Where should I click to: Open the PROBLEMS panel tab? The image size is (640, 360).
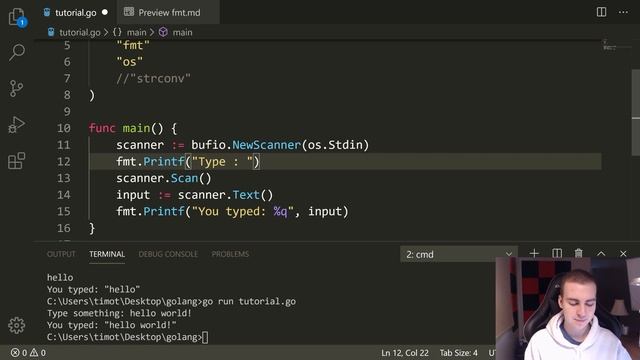[x=230, y=254]
